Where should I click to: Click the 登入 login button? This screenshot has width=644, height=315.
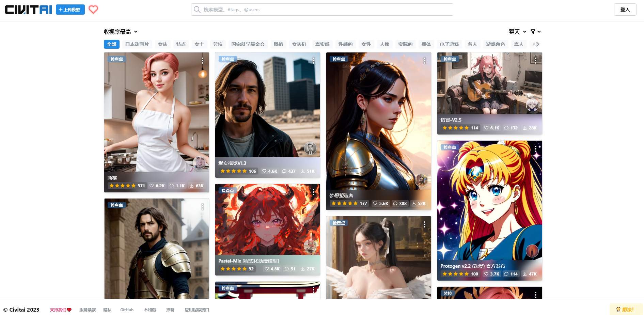pos(625,10)
